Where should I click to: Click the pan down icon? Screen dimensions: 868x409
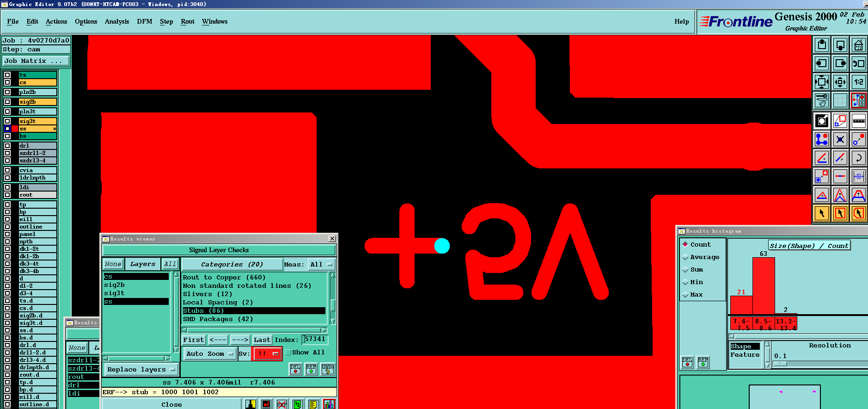[840, 45]
